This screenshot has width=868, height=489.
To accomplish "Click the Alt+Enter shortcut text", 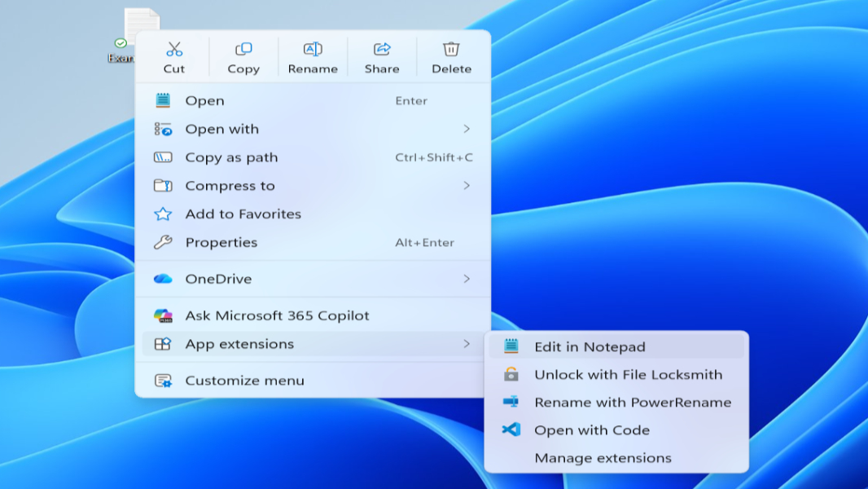I will tap(424, 243).
